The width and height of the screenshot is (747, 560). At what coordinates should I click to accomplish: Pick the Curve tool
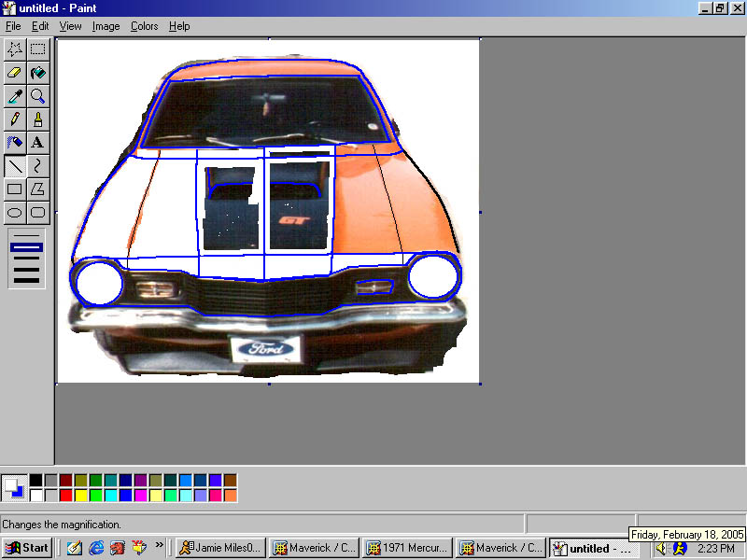(37, 166)
